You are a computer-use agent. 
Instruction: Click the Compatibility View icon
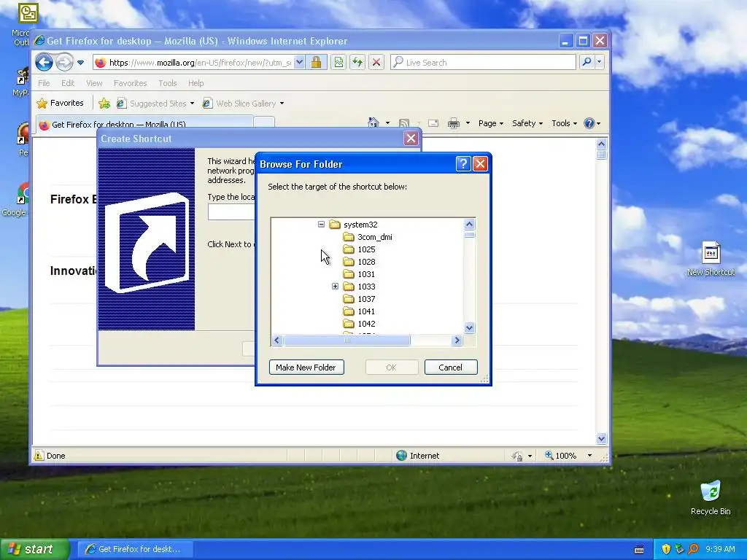point(338,63)
